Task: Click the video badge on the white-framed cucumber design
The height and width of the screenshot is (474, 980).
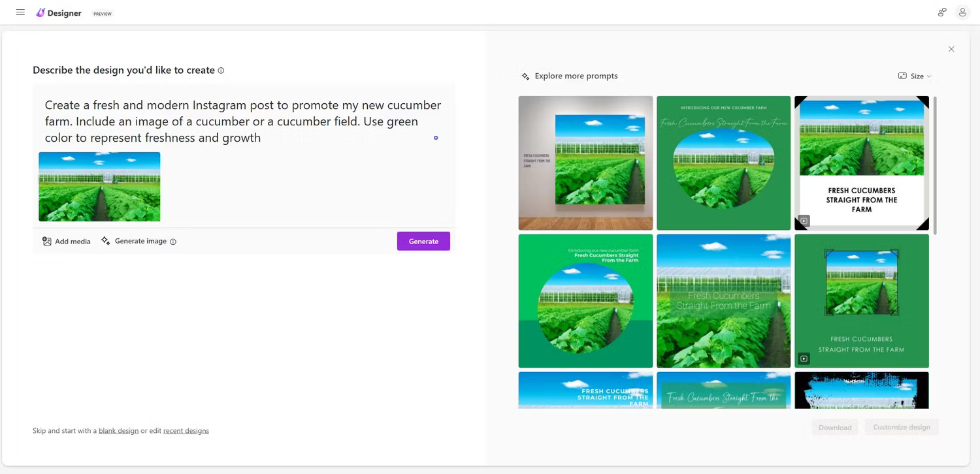Action: (804, 221)
